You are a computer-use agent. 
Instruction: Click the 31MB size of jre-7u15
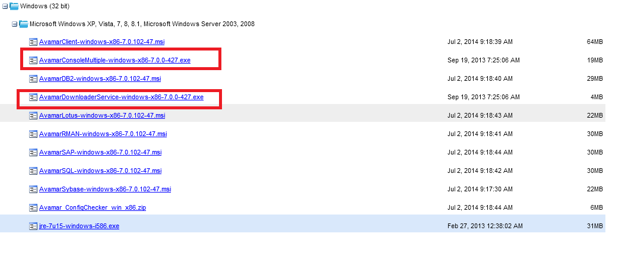click(595, 226)
